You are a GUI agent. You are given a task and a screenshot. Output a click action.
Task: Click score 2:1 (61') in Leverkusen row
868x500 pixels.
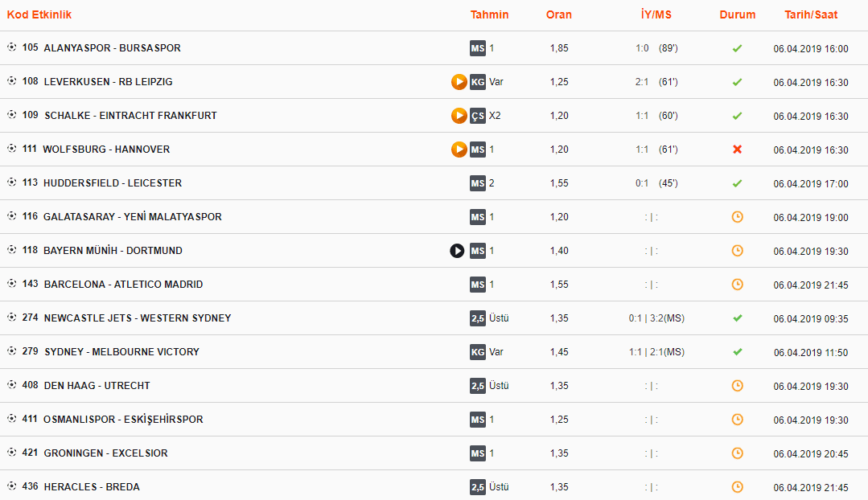[656, 82]
